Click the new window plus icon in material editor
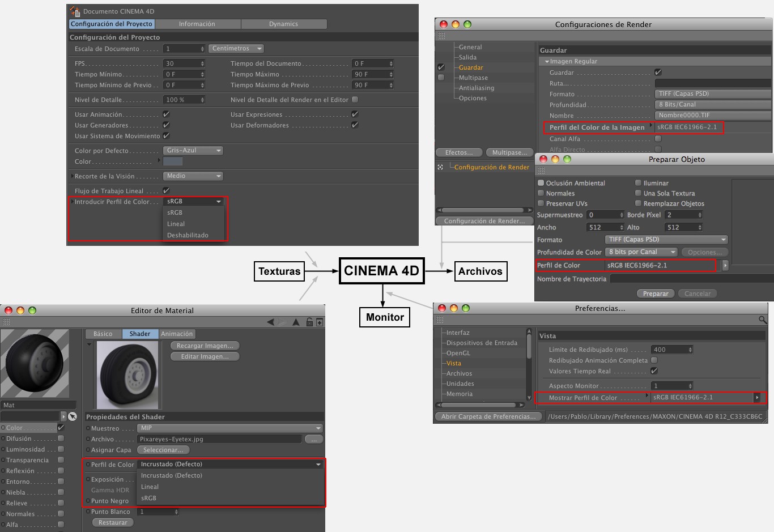Viewport: 774px width, 532px height. click(x=320, y=322)
